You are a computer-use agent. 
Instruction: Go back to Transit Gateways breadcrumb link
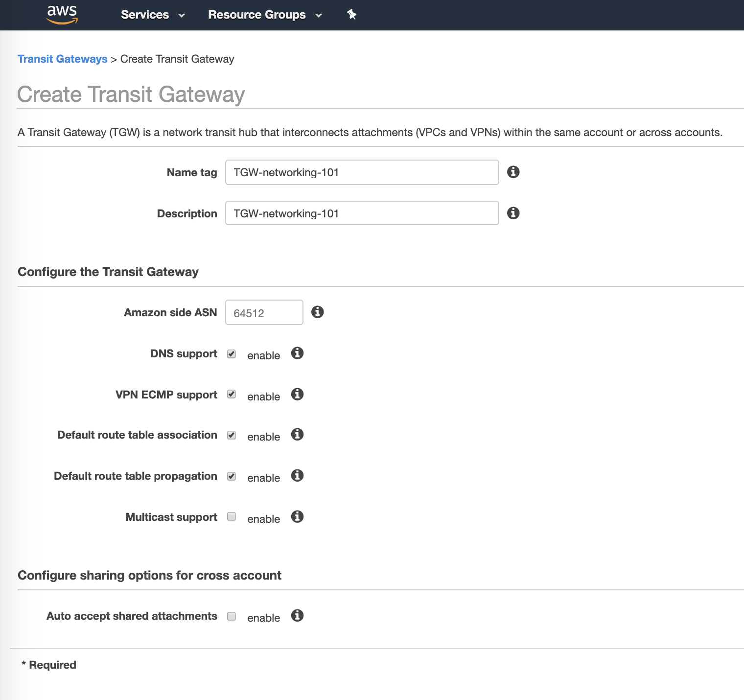[63, 59]
